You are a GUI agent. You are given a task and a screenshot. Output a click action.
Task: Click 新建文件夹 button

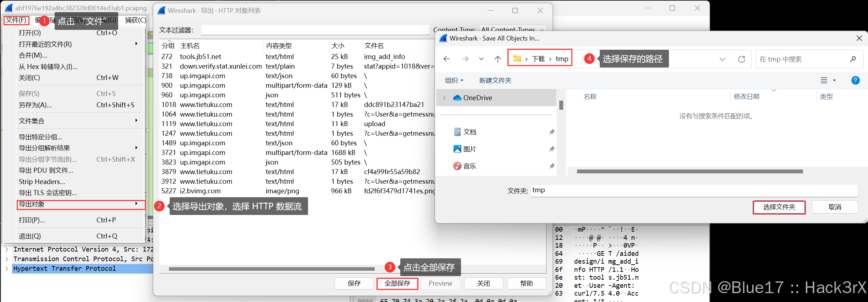coord(495,80)
